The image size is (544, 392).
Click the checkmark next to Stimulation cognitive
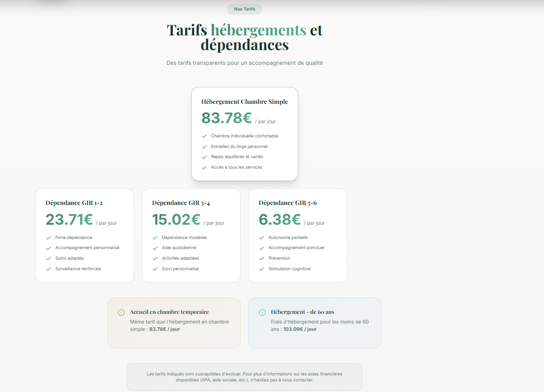coord(261,268)
